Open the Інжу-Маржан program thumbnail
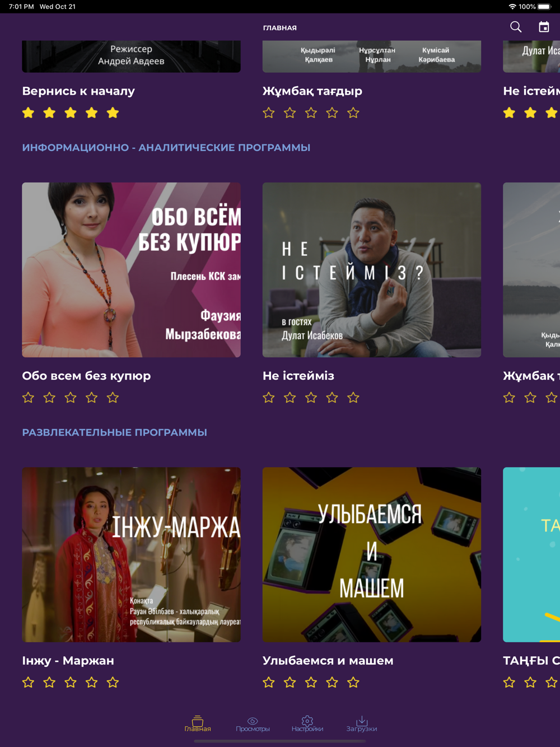Image resolution: width=560 pixels, height=747 pixels. tap(131, 555)
